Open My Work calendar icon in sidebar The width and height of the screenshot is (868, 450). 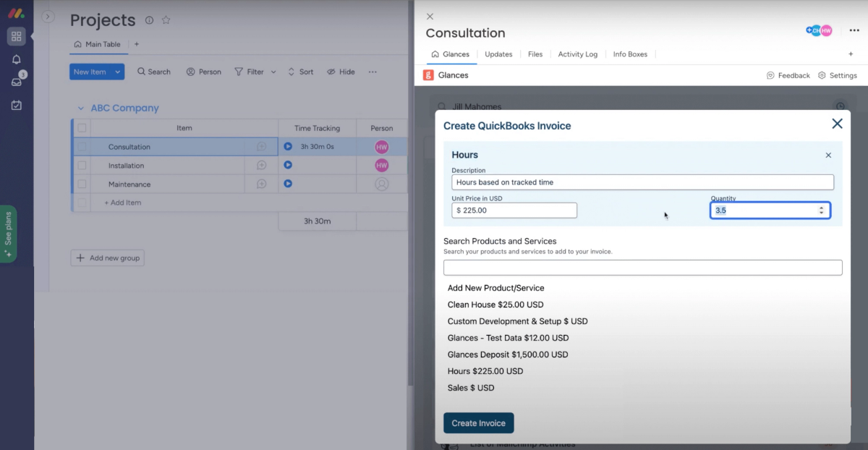click(17, 105)
